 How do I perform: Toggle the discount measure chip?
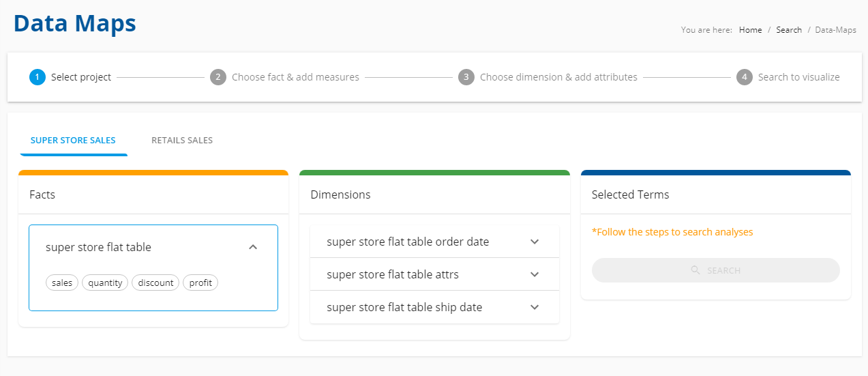[155, 283]
